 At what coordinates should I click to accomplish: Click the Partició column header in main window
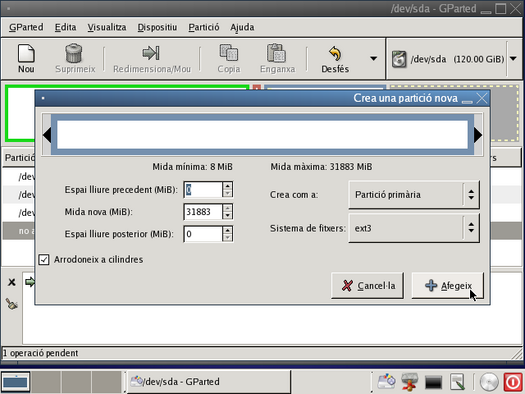point(20,157)
